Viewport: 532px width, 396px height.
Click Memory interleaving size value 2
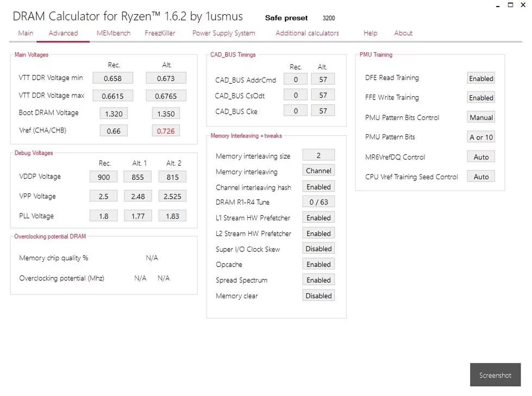tap(318, 155)
